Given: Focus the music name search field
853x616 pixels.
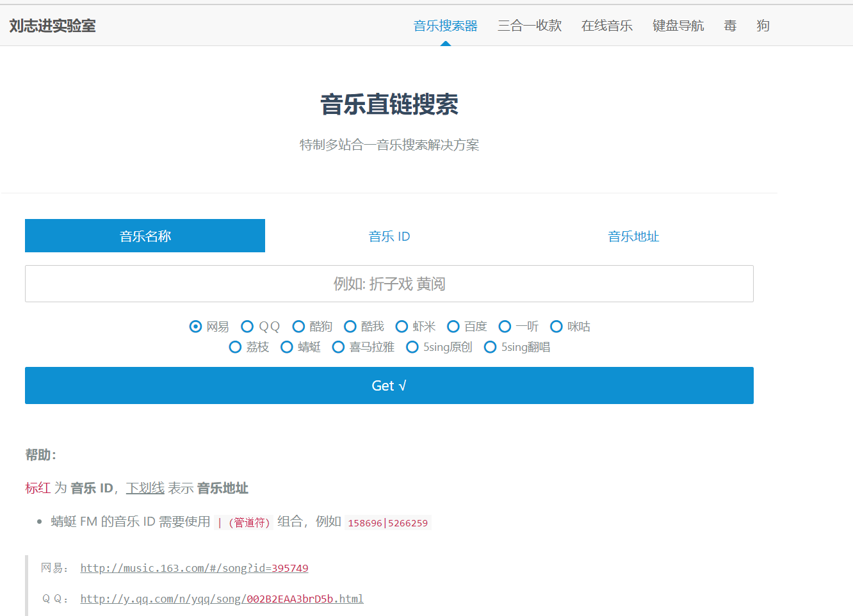Looking at the screenshot, I should click(389, 284).
